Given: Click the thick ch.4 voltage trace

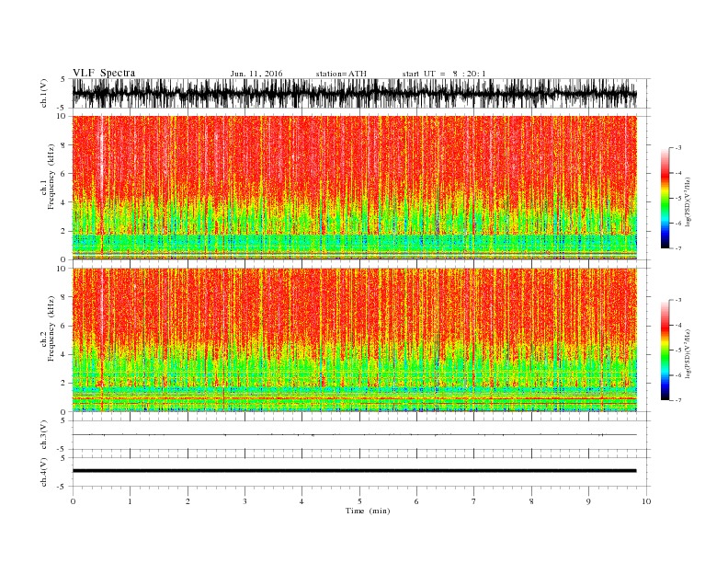Looking at the screenshot, I should click(354, 471).
